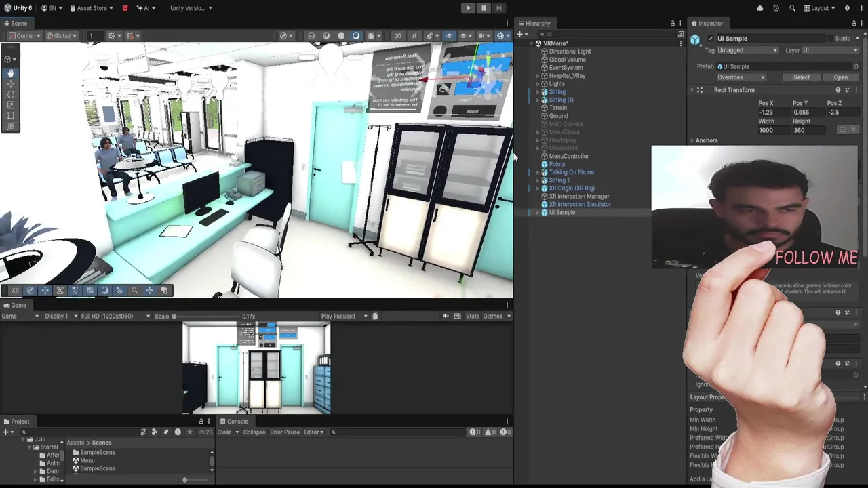Toggle UI Sample active checkbox
Screen dimensions: 868x488
pyautogui.click(x=711, y=39)
